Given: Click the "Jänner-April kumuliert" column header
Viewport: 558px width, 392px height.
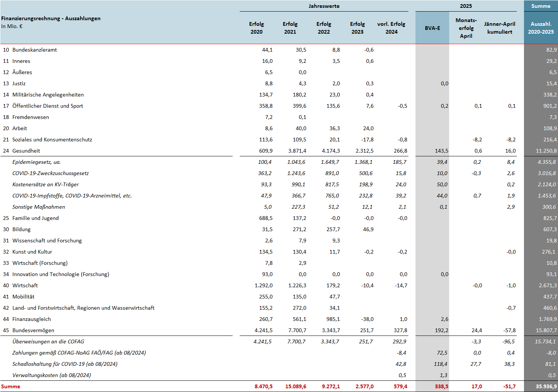Looking at the screenshot, I should click(500, 28).
